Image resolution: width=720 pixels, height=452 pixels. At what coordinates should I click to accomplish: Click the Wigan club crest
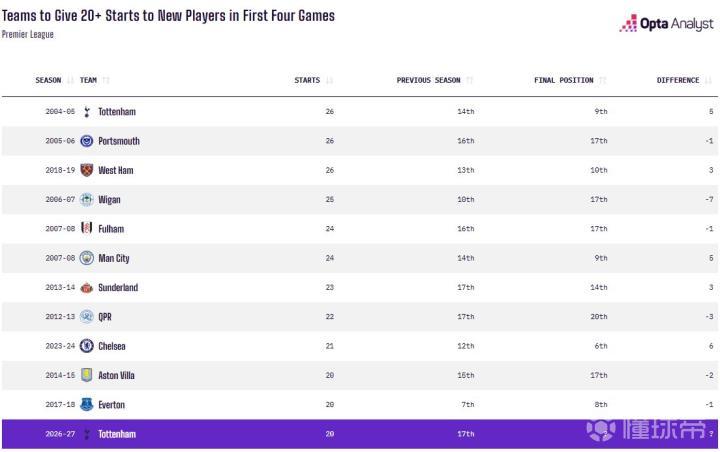86,199
